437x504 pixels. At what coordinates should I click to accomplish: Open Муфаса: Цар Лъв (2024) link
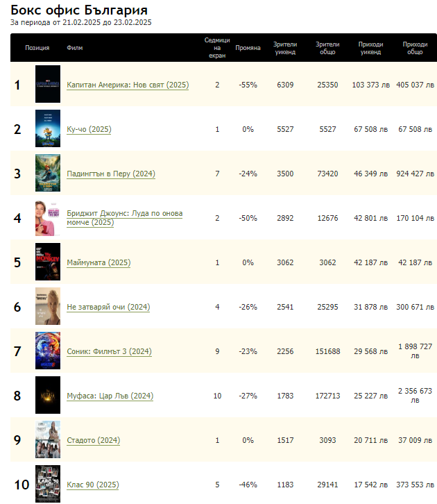(110, 396)
